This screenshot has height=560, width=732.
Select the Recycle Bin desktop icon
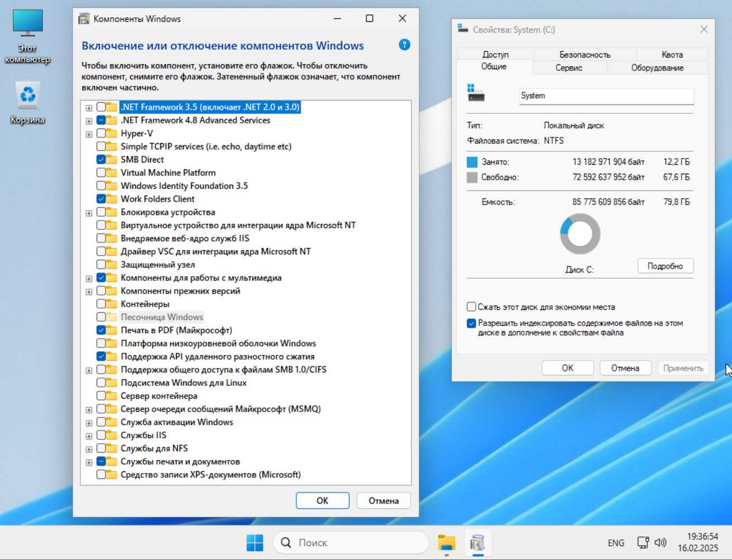(x=27, y=103)
